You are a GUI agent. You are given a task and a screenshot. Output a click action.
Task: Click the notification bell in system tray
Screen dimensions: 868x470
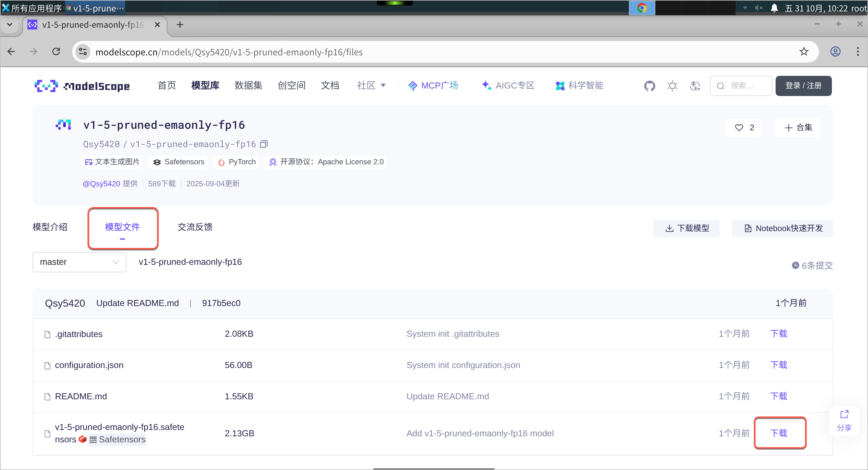tap(774, 8)
